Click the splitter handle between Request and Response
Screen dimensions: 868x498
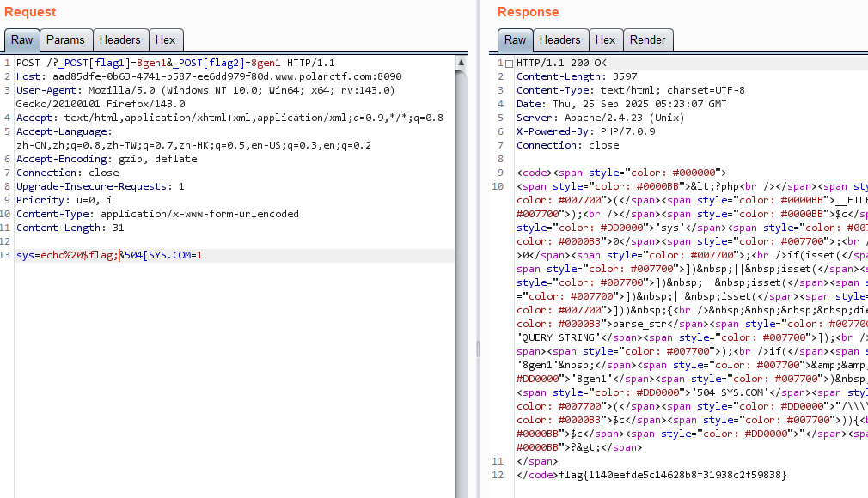coord(479,349)
